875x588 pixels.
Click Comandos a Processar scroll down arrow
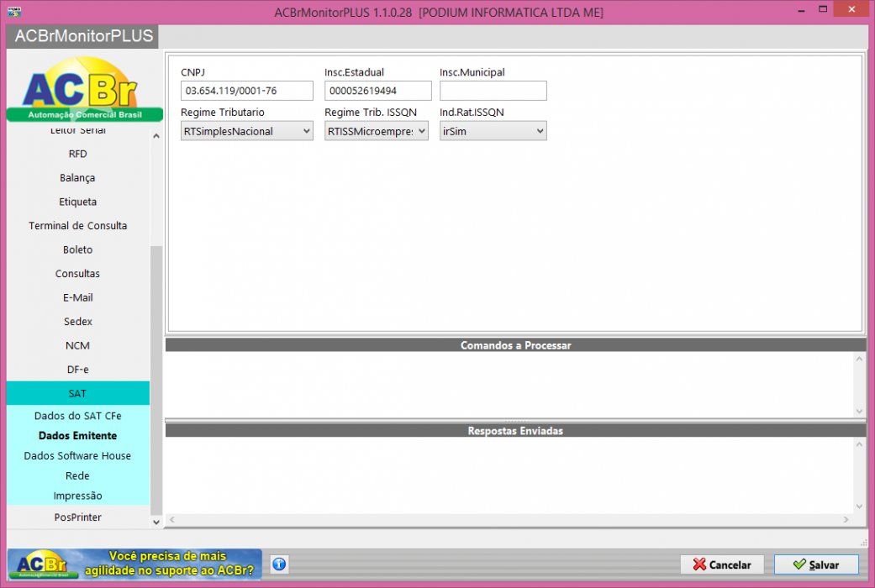point(859,411)
